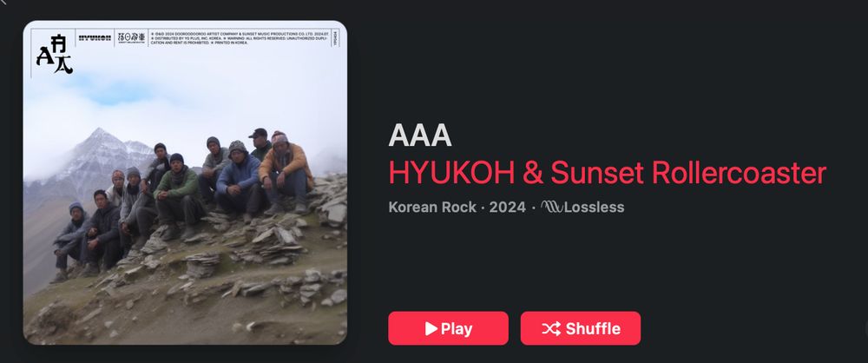Open HYUKOH & Sunset Rollercoaster artist page

pos(608,173)
